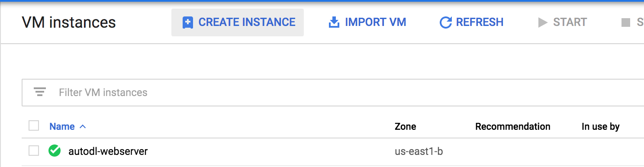Click the Create Instance plus icon
The width and height of the screenshot is (644, 167).
click(x=187, y=22)
